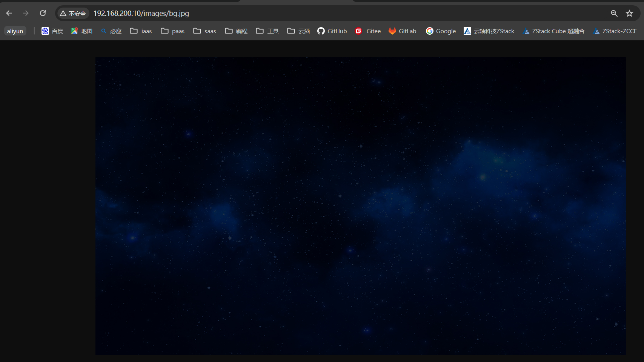Open the aliyun bookmark
Screen dimensions: 644x362
click(x=15, y=31)
